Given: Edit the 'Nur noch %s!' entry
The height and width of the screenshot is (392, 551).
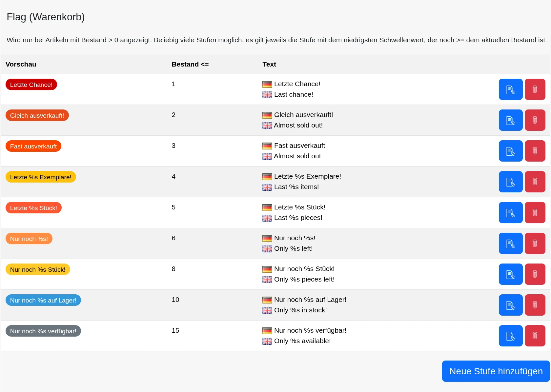Looking at the screenshot, I should [x=511, y=244].
